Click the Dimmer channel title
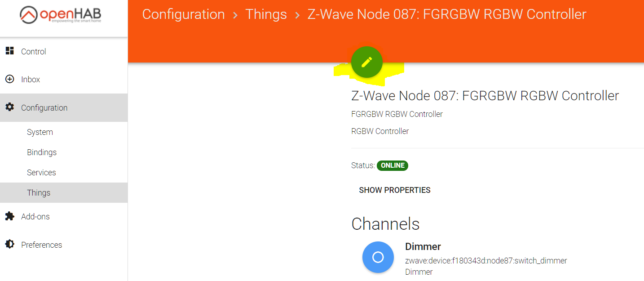The height and width of the screenshot is (281, 644). [423, 246]
